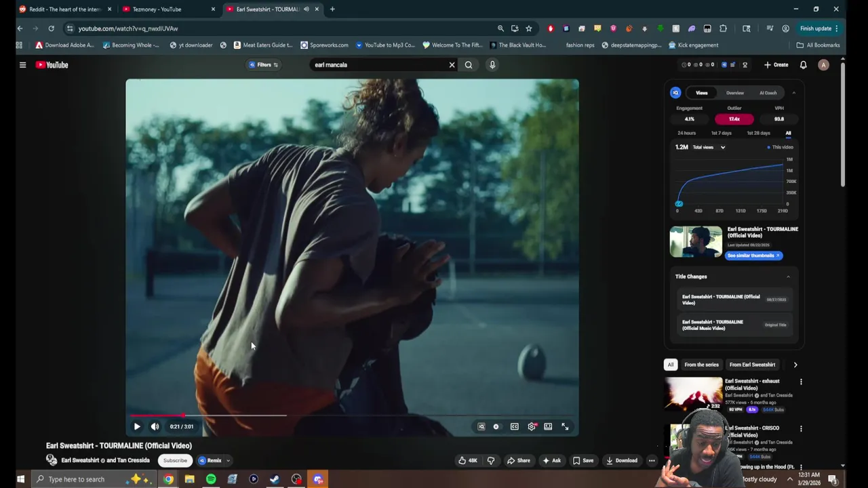The width and height of the screenshot is (868, 488).
Task: Open the account avatar menu
Action: pyautogui.click(x=823, y=65)
